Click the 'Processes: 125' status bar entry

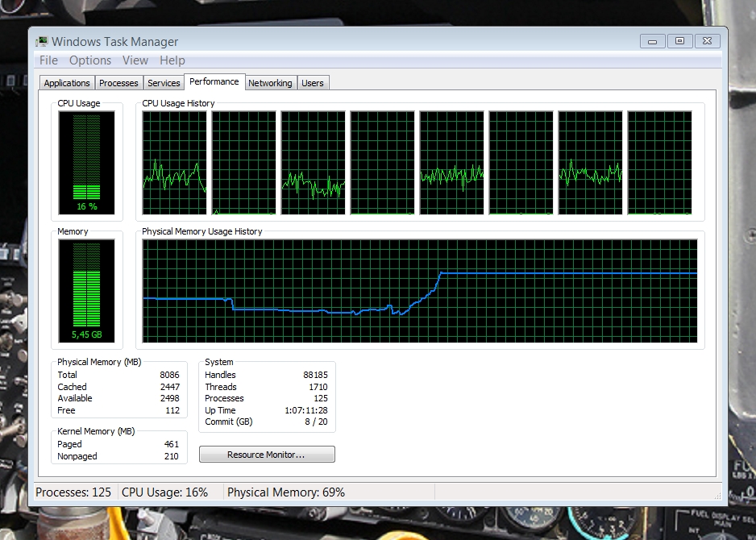(x=73, y=492)
